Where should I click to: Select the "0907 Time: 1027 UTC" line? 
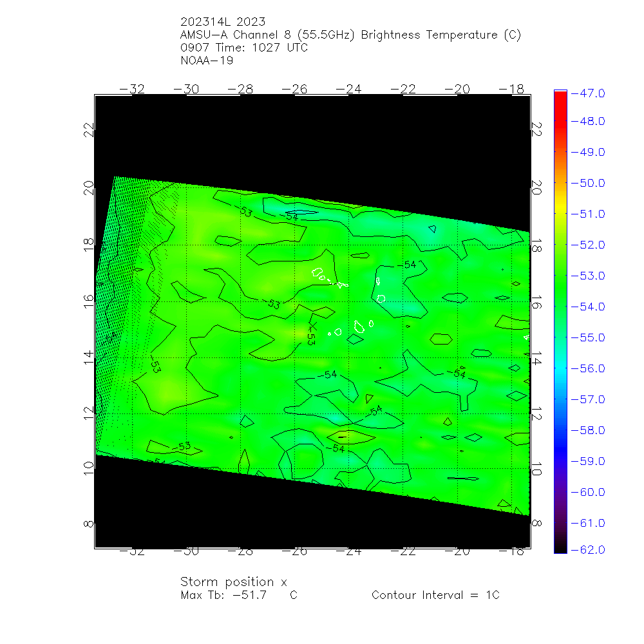[244, 48]
